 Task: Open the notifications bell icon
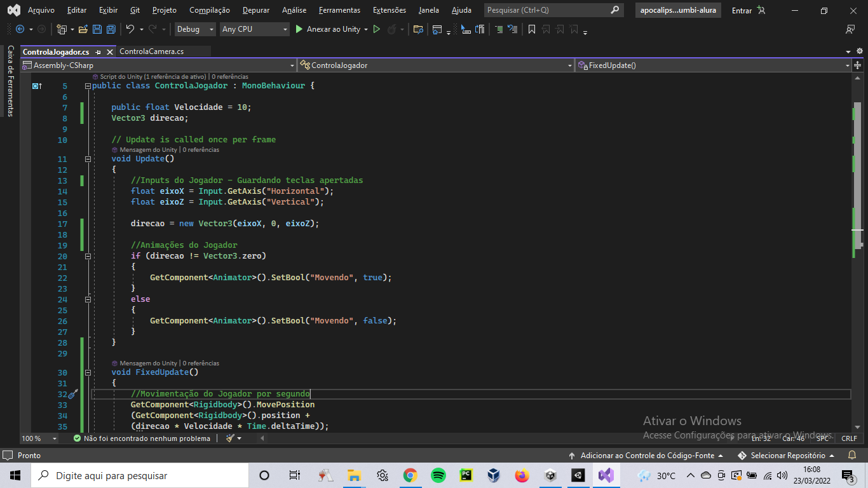coord(852,456)
